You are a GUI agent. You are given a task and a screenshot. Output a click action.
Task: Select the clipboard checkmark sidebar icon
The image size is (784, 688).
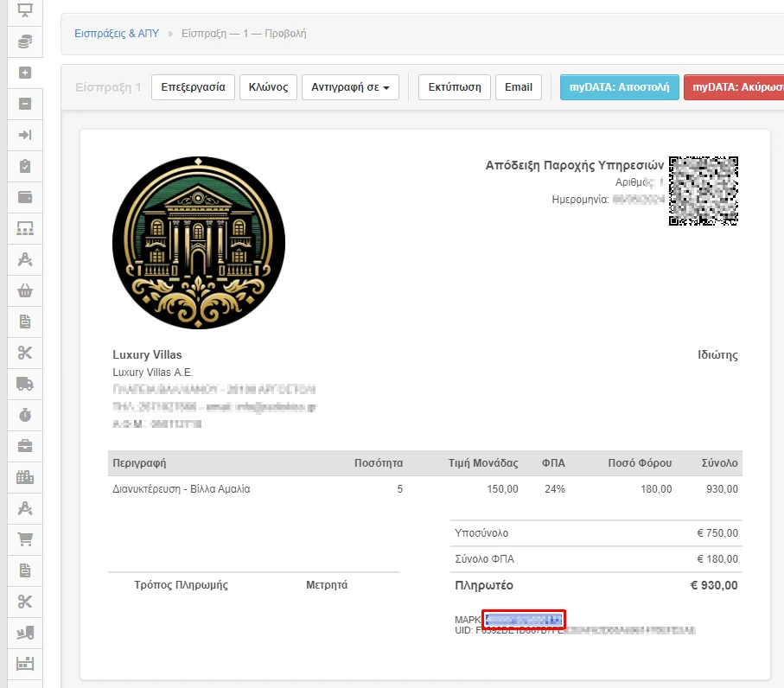(25, 166)
